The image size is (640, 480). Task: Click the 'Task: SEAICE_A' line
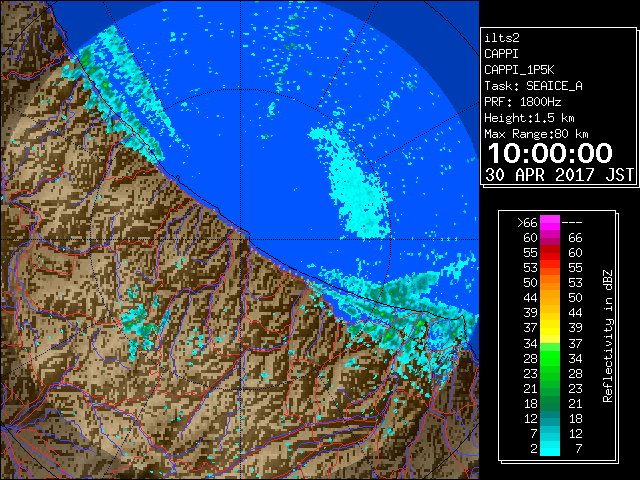[533, 86]
